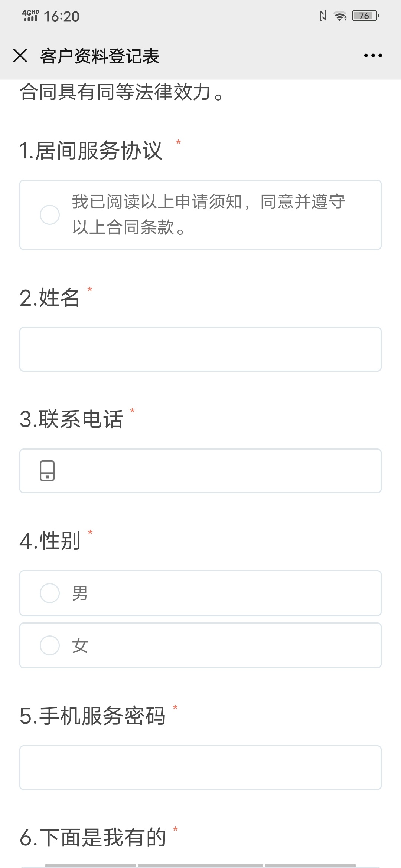Tap the 4G signal strength icon
This screenshot has height=868, width=401.
[x=31, y=16]
